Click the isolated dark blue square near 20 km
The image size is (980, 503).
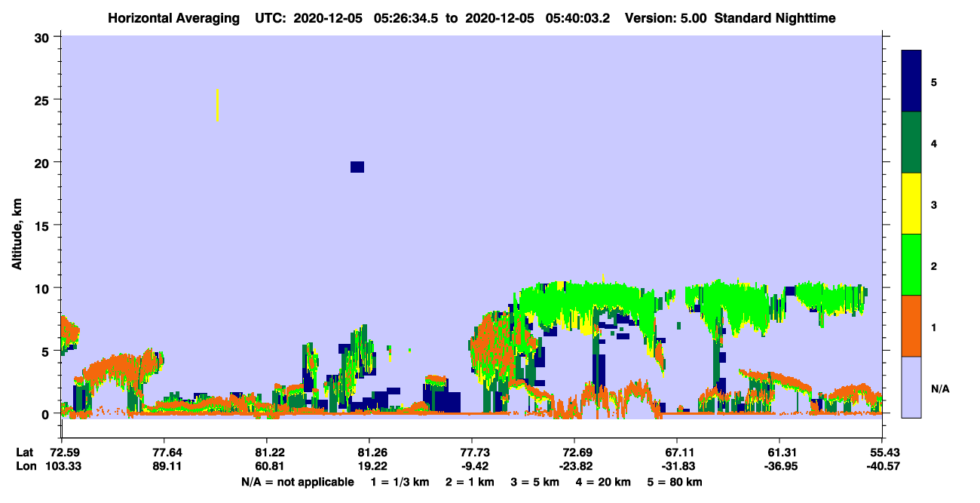tap(357, 167)
